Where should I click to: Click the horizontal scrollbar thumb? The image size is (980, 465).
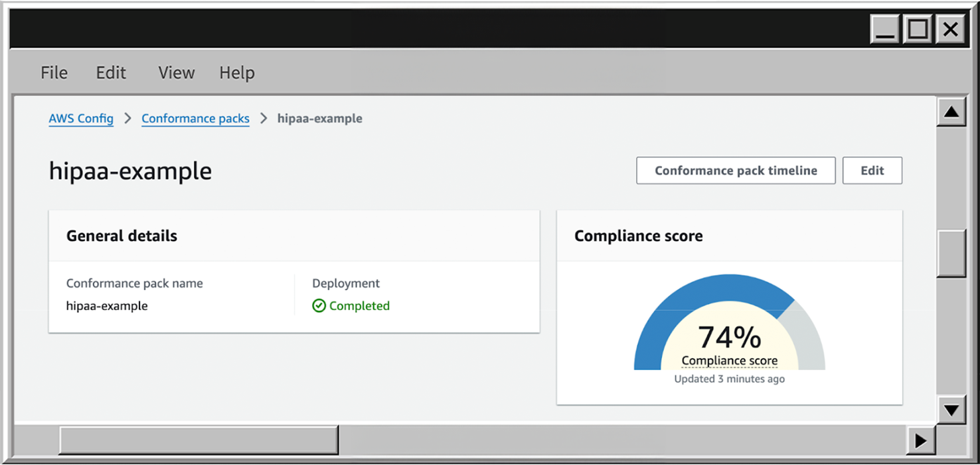tap(199, 440)
